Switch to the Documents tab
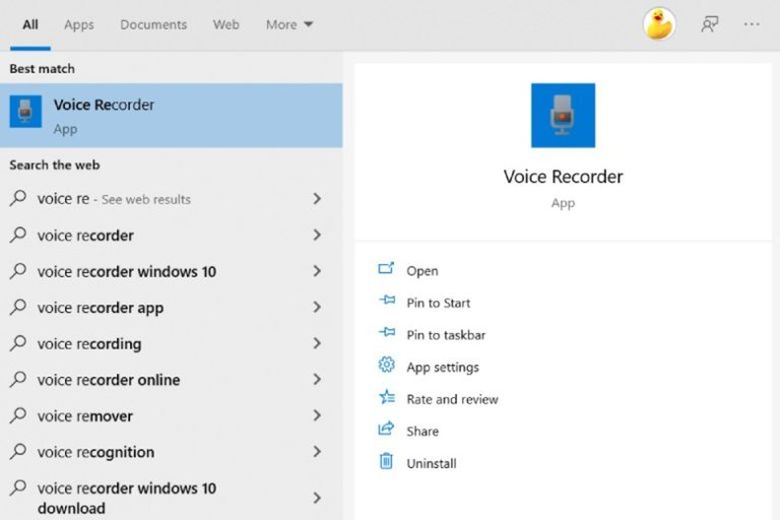The width and height of the screenshot is (780, 520). [x=153, y=24]
